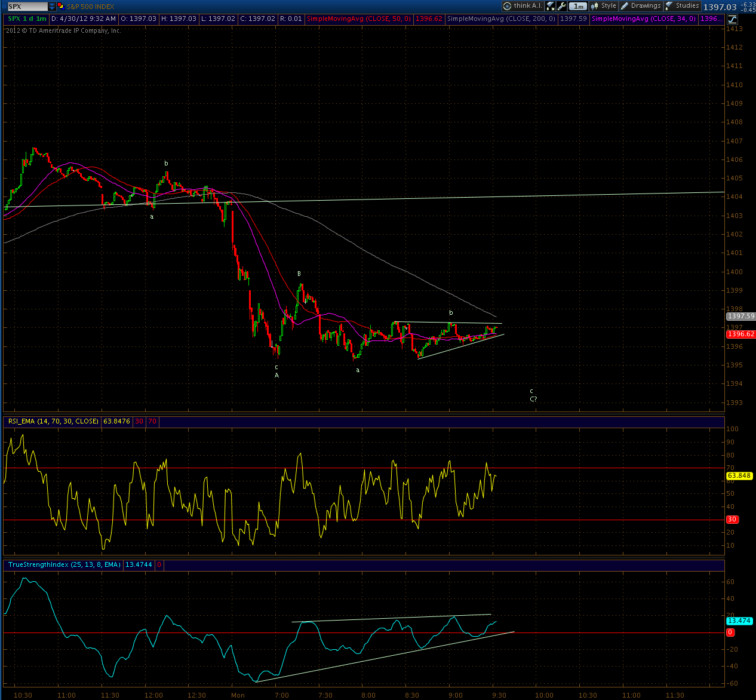Click the L: 1397.02 low value
This screenshot has width=756, height=700.
click(x=218, y=19)
